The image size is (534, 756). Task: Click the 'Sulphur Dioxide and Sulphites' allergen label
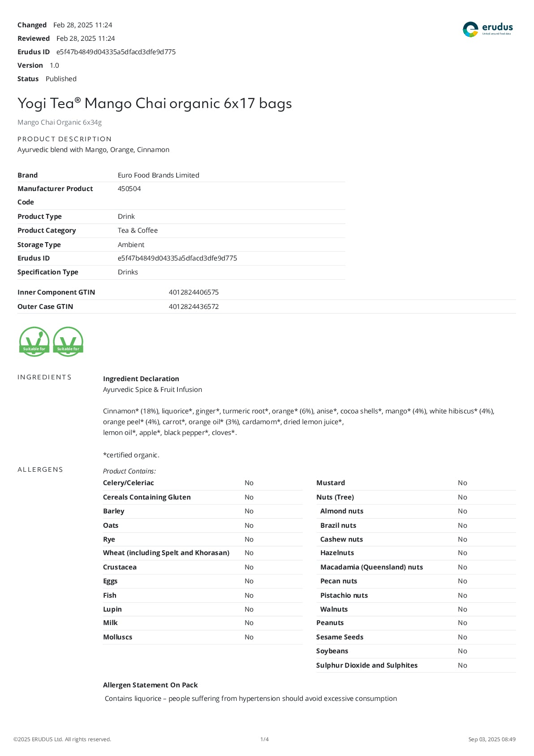366,665
